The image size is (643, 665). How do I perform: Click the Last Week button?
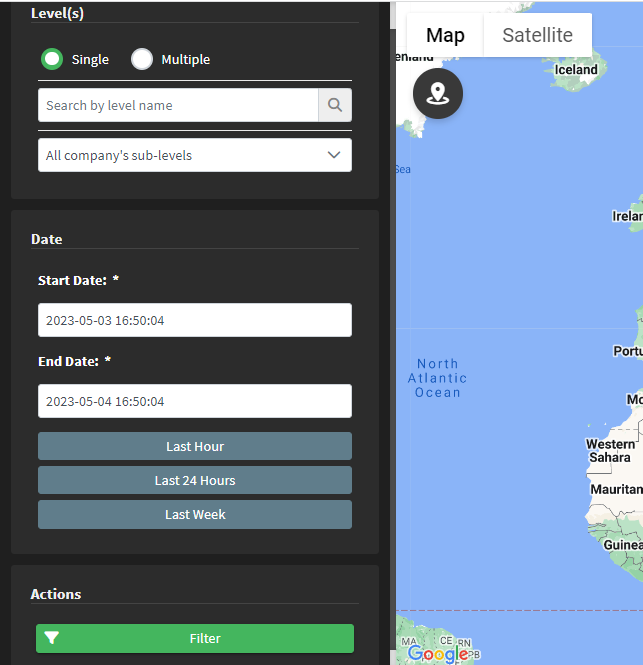pyautogui.click(x=195, y=514)
